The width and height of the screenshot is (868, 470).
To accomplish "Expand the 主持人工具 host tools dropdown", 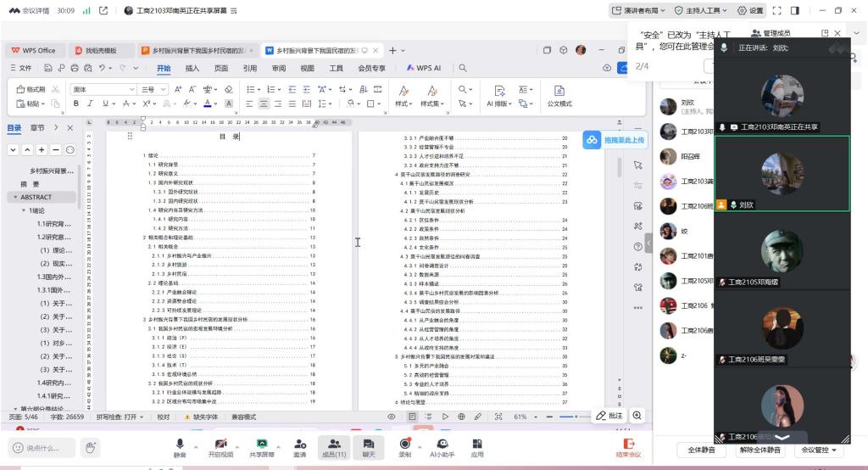I will click(702, 10).
